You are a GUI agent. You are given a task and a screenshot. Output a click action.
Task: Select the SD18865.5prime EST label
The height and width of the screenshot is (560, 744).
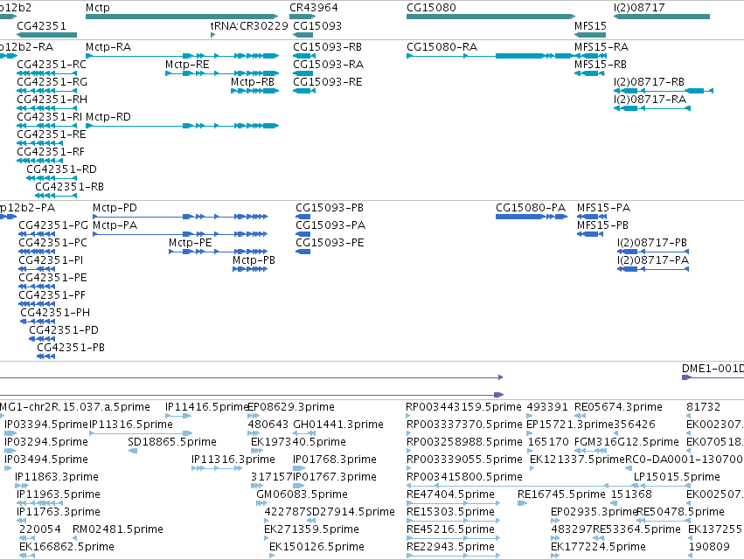[172, 442]
